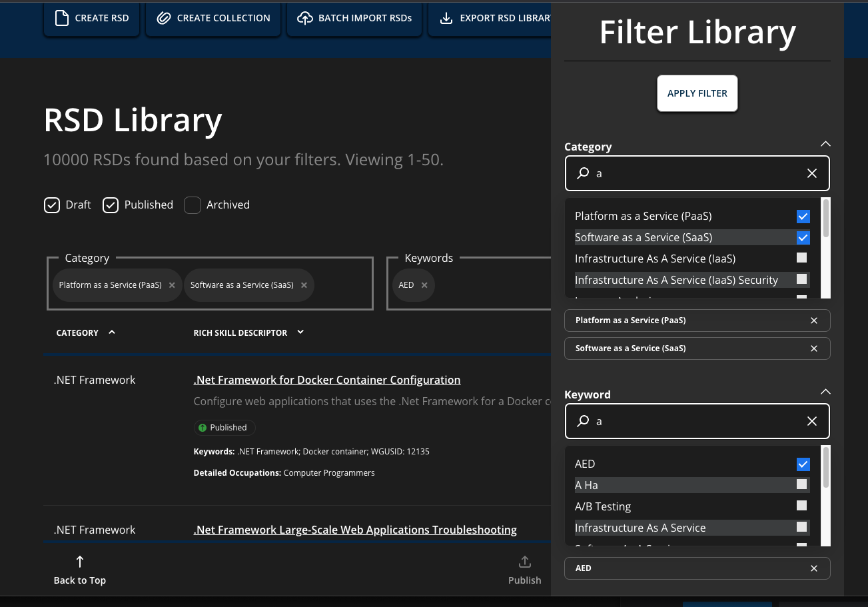Viewport: 868px width, 607px height.
Task: Uncheck Software as a Service (SaaS) in the category list
Action: [803, 238]
